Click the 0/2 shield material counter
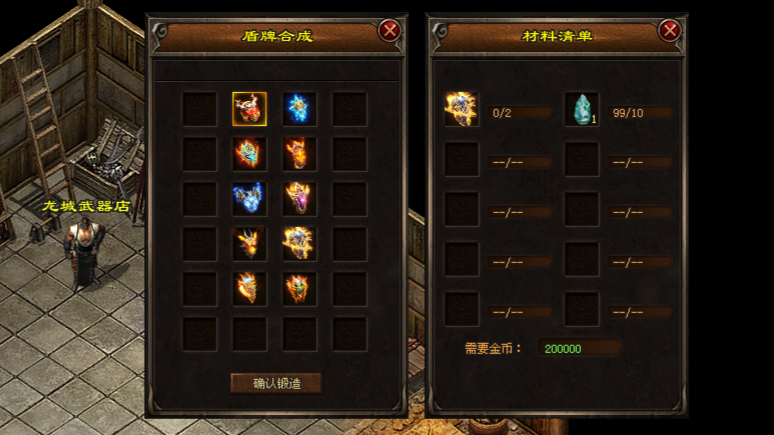The width and height of the screenshot is (774, 435). (x=519, y=113)
